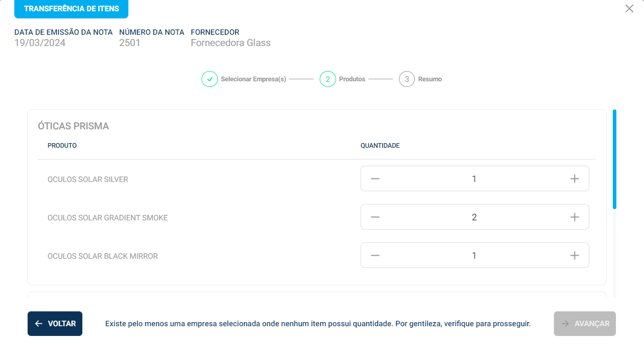Click the ÓTICAS PRISMA company heading
The height and width of the screenshot is (362, 644).
73,126
